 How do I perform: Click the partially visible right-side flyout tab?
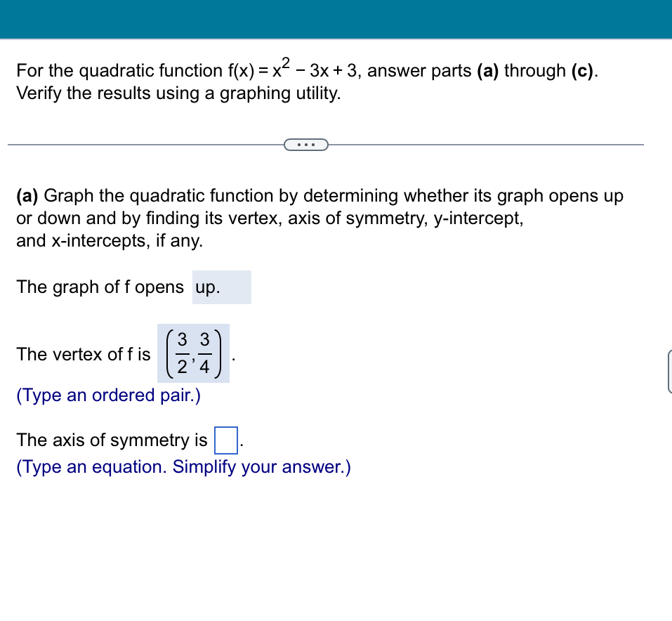668,371
